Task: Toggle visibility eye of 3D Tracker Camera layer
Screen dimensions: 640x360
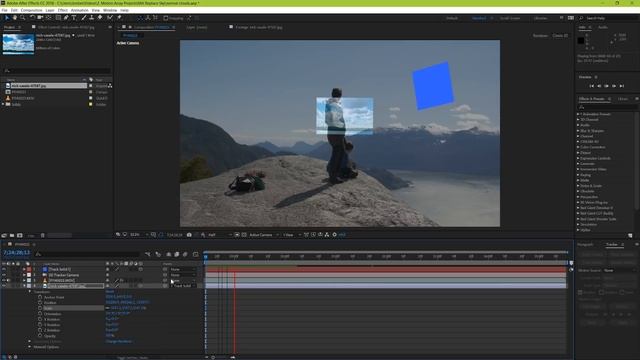Action: point(4,275)
